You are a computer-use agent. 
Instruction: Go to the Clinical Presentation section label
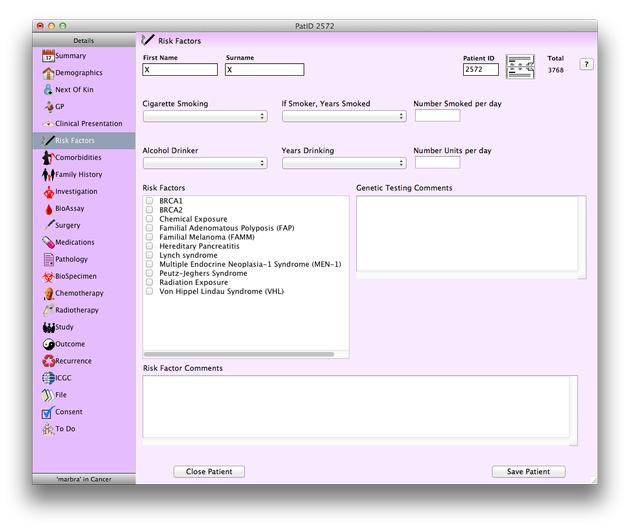(x=89, y=124)
